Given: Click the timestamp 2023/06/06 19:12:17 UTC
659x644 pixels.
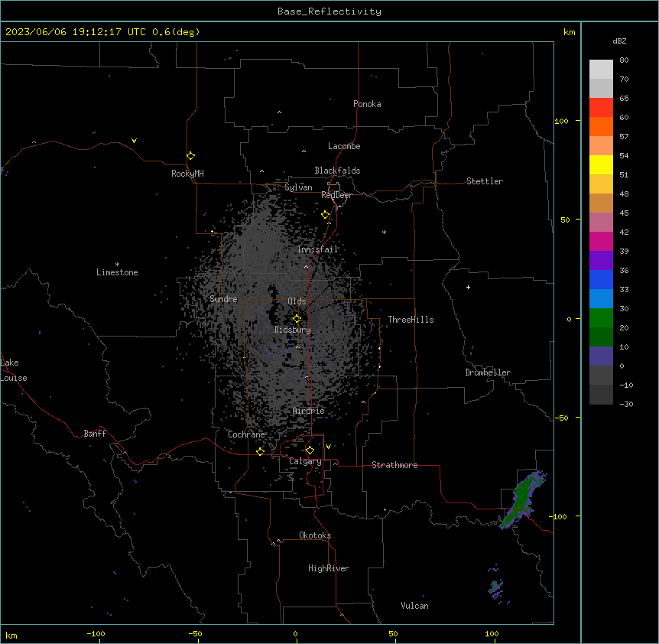Looking at the screenshot, I should click(x=75, y=32).
